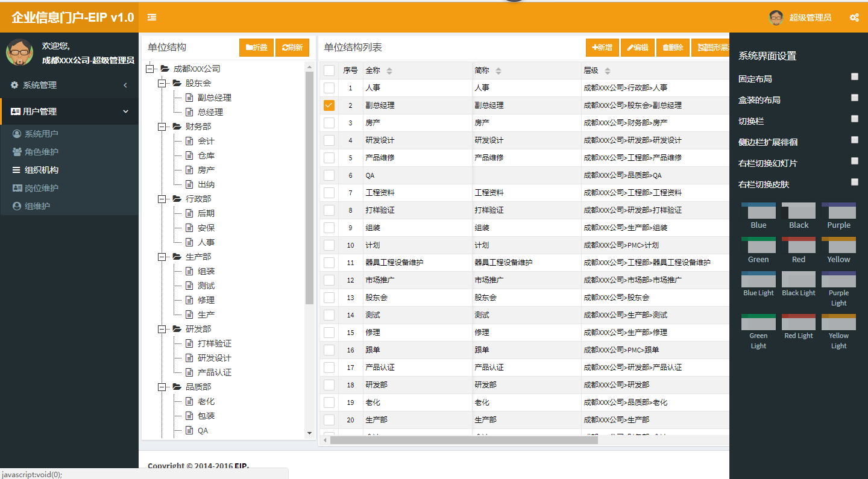Expand the 系统管理 sidebar menu chevron
Viewport: 868px width, 479px height.
click(125, 85)
